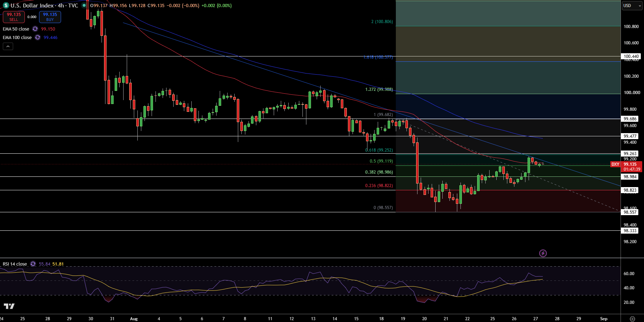Select the Fibonacci 0.618 (99.252) label
The image size is (644, 322).
(379, 150)
